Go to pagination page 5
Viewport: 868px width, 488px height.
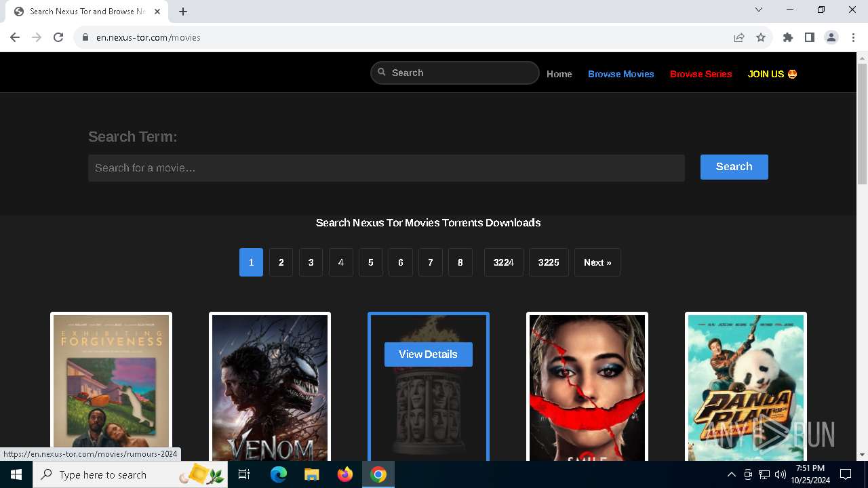tap(370, 262)
